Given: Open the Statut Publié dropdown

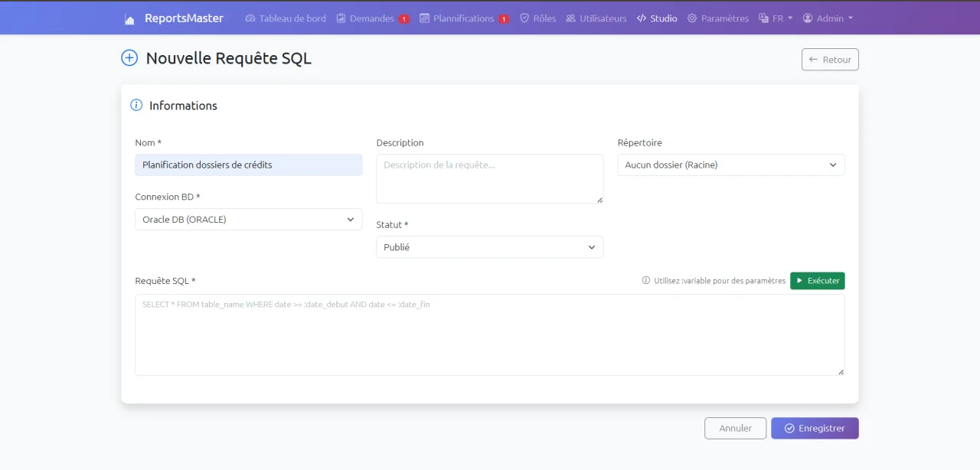Looking at the screenshot, I should 490,247.
